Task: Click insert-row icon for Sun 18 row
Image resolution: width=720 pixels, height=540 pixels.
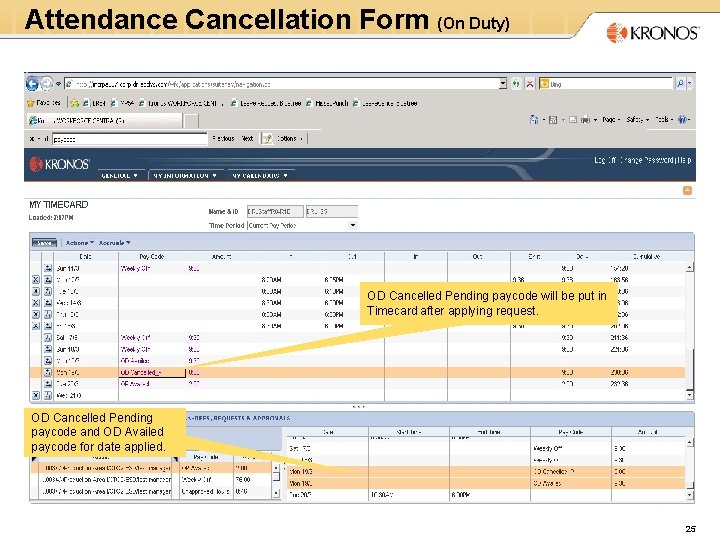Action: point(48,349)
